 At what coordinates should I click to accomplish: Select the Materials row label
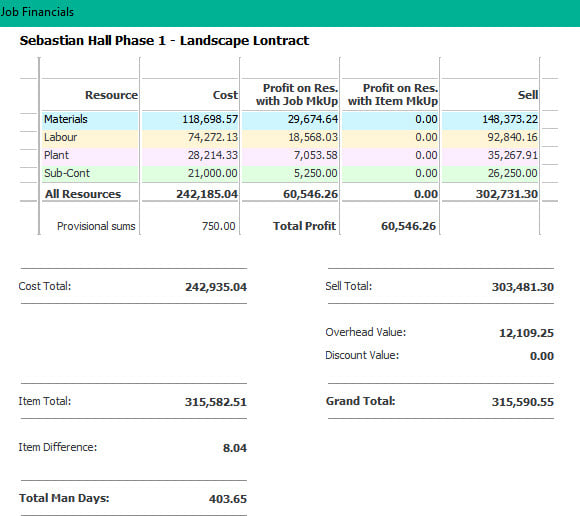pos(66,119)
